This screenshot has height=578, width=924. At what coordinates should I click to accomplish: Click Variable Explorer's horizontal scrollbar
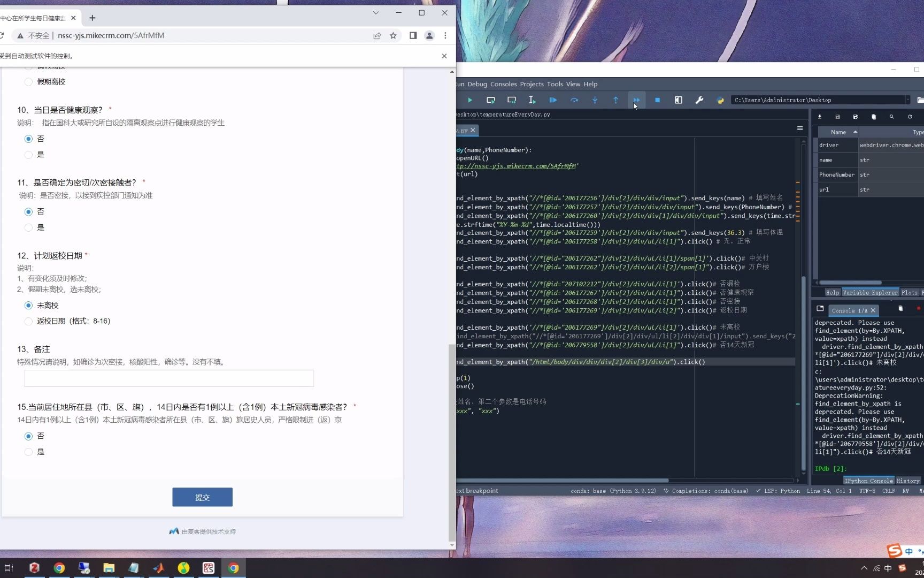(x=850, y=283)
